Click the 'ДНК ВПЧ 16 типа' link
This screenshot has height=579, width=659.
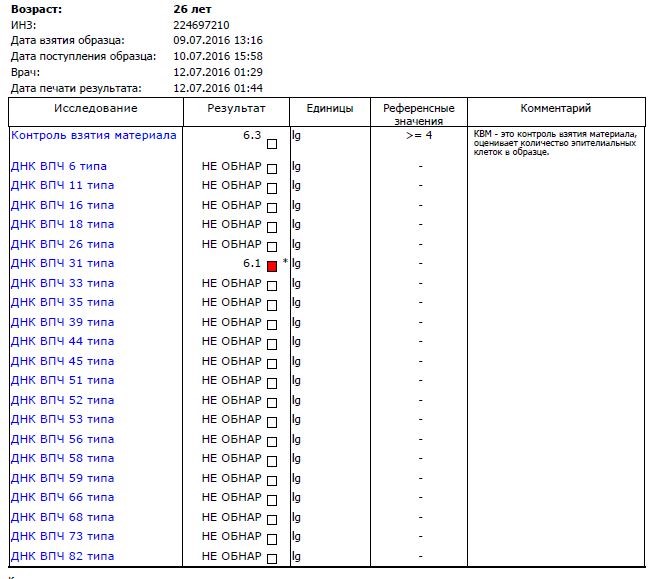(62, 204)
